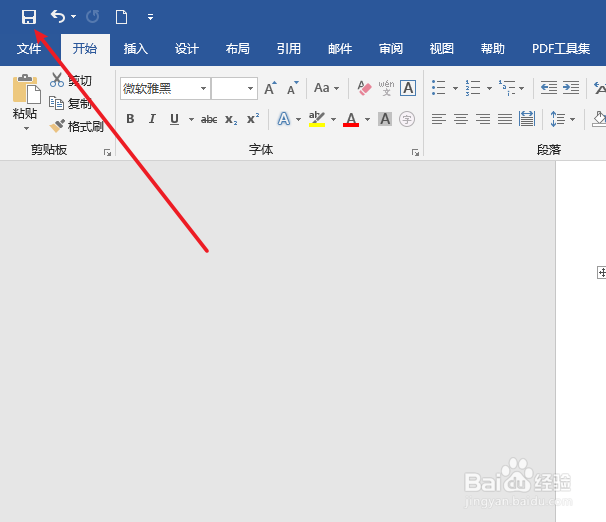This screenshot has height=522, width=606.
Task: Apply the red font color
Action: pos(351,119)
